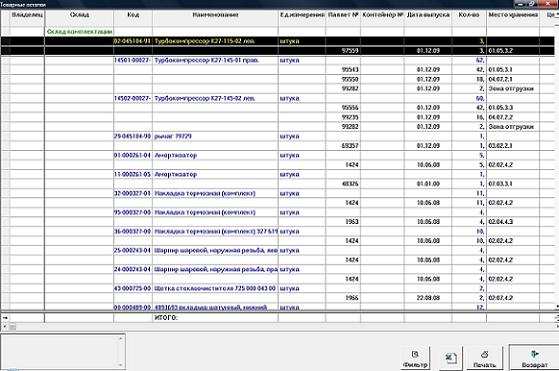The image size is (559, 371).
Task: Click code cell 24-000243-04
Action: 133,269
